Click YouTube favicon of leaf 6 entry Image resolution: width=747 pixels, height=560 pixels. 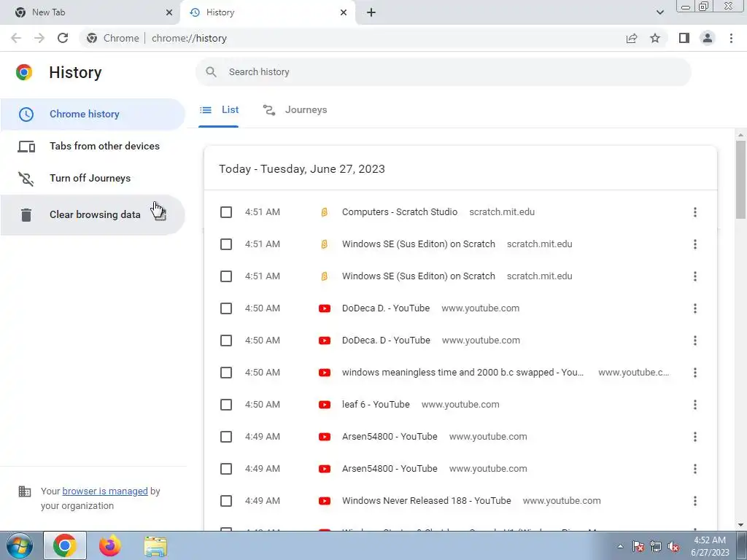coord(325,405)
